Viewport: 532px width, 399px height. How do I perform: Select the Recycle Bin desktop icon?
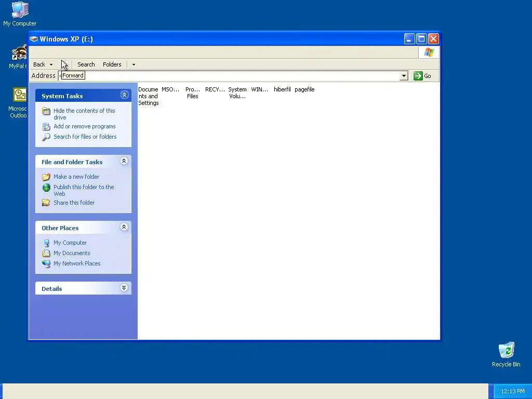506,354
